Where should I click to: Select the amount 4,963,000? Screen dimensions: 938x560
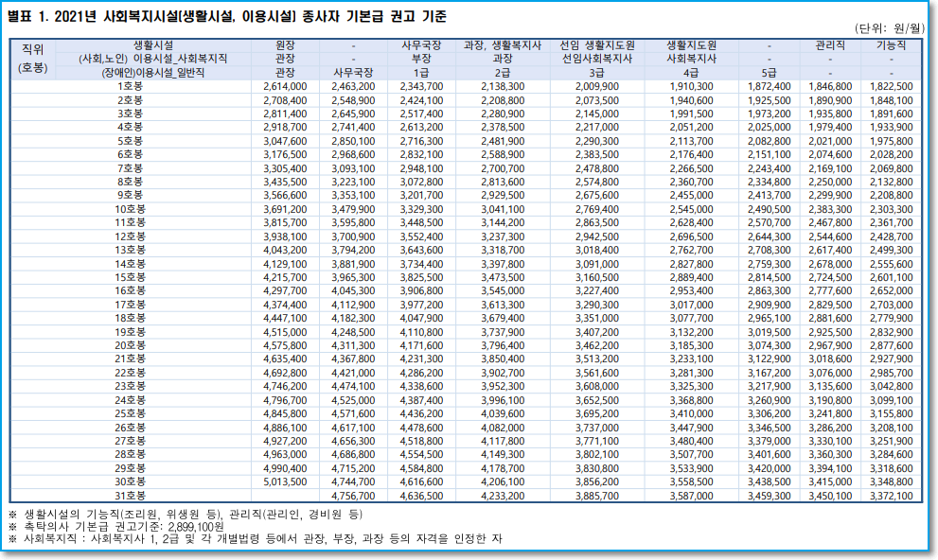click(x=285, y=455)
